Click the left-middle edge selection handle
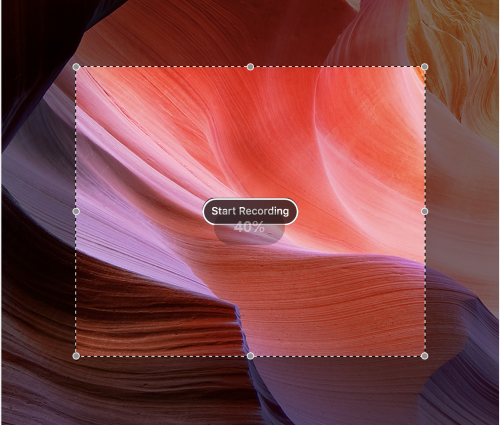This screenshot has width=500, height=425. [x=76, y=211]
